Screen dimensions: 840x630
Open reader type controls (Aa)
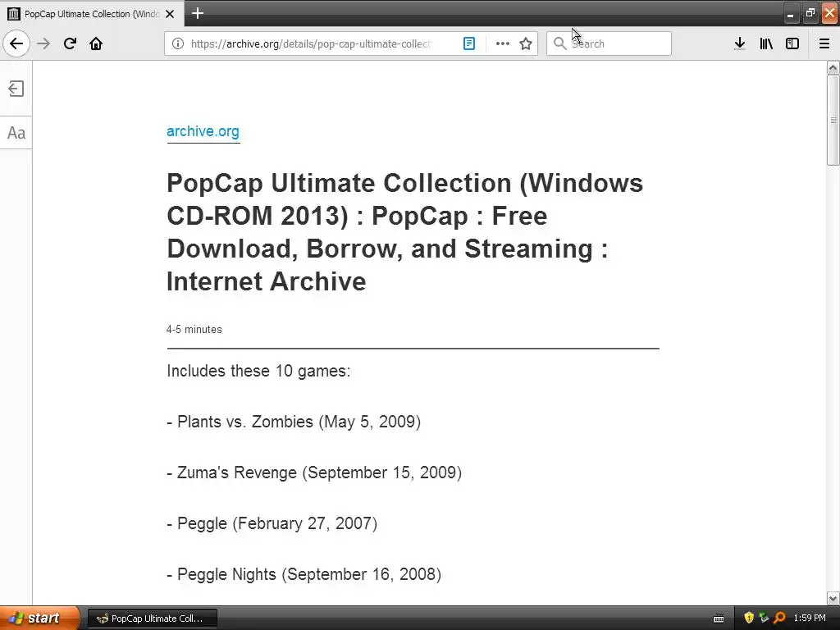[16, 133]
